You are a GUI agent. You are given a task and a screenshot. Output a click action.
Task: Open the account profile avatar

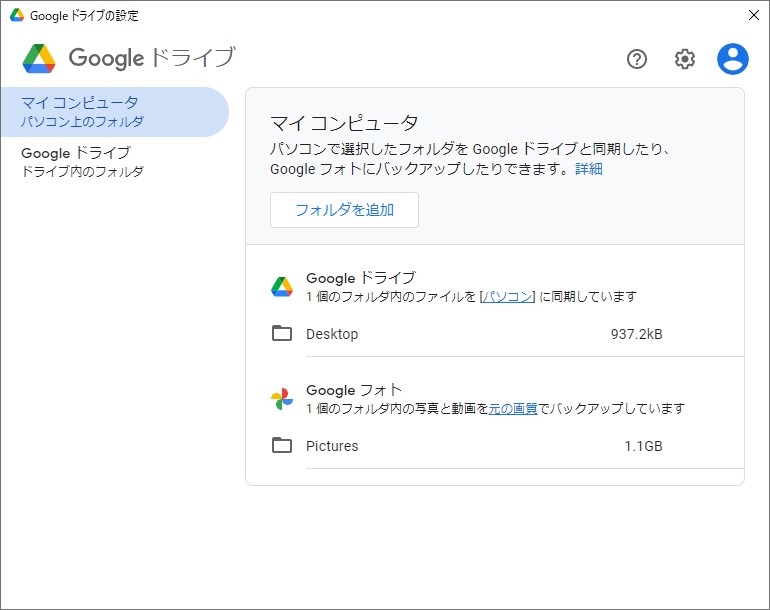point(733,59)
